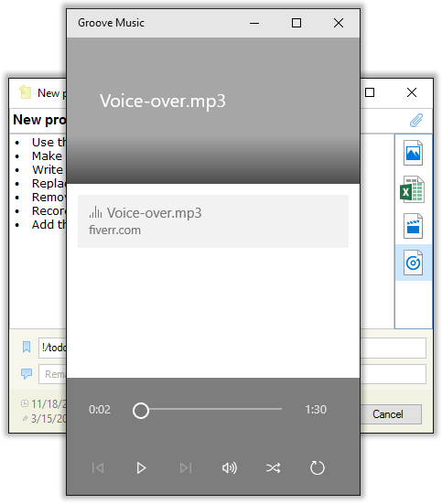Select the audio file attachment in the note window
This screenshot has width=442, height=504.
(413, 263)
